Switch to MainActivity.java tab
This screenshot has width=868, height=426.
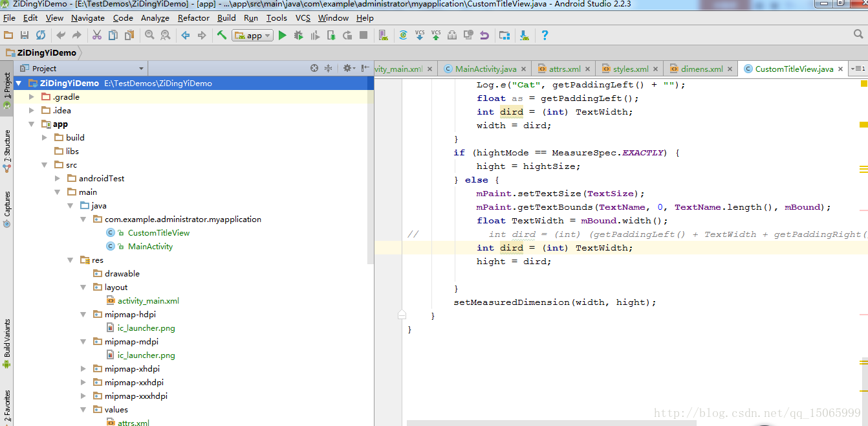click(x=486, y=69)
